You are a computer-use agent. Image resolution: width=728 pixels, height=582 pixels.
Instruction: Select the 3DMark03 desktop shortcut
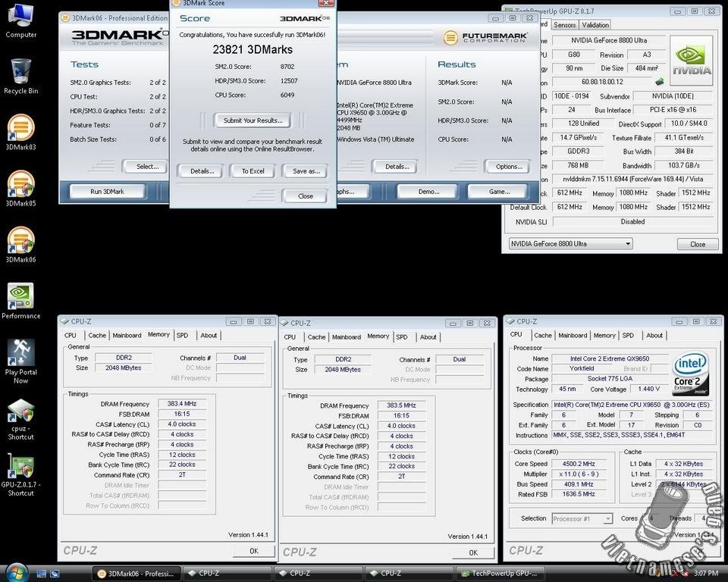pyautogui.click(x=21, y=133)
